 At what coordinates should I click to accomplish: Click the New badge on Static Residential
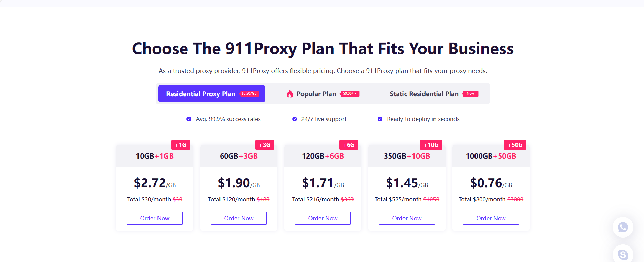click(x=470, y=94)
